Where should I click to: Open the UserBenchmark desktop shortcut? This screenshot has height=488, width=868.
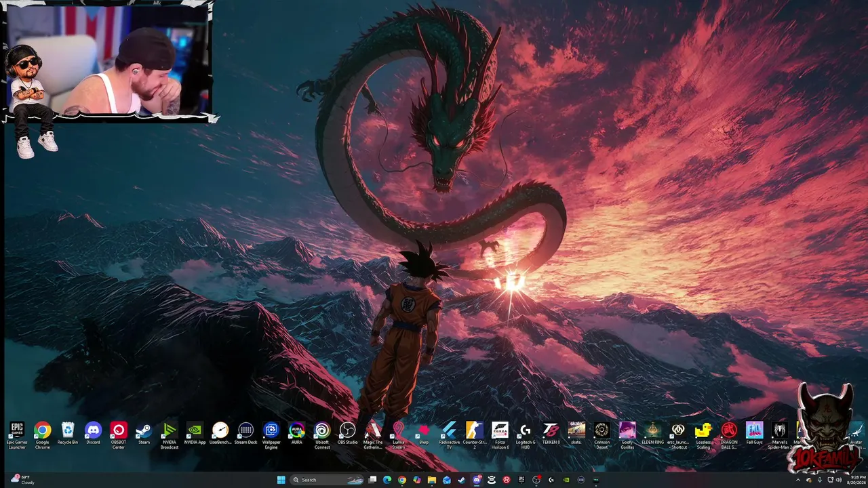pyautogui.click(x=220, y=433)
